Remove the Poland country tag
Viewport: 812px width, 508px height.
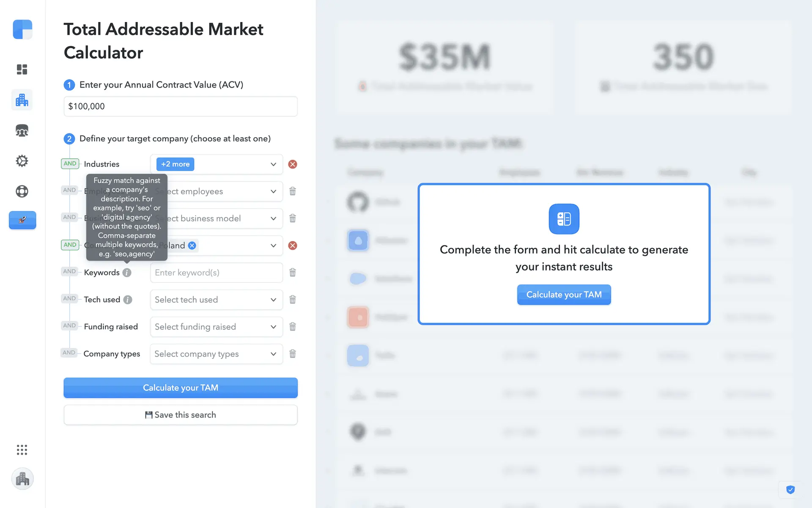click(x=192, y=246)
